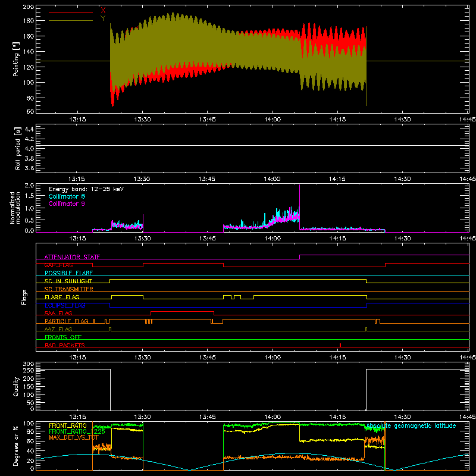Select the Y legend label
The width and height of the screenshot is (476, 476).
coord(103,18)
